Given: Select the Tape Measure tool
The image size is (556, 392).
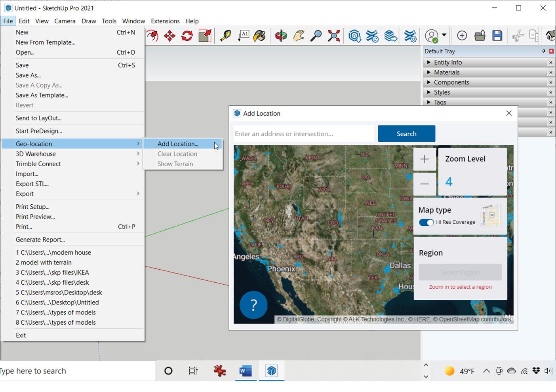Looking at the screenshot, I should tap(225, 36).
